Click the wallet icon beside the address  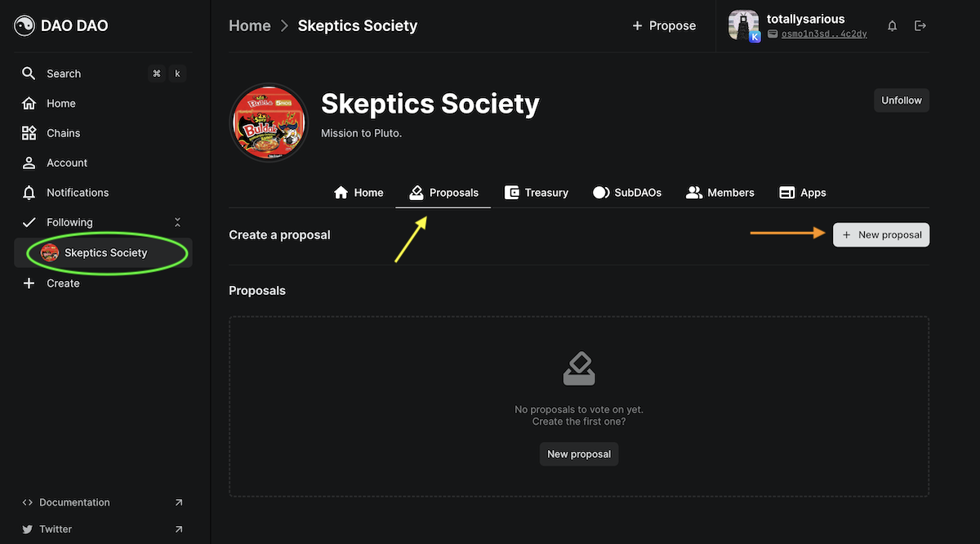click(x=773, y=34)
